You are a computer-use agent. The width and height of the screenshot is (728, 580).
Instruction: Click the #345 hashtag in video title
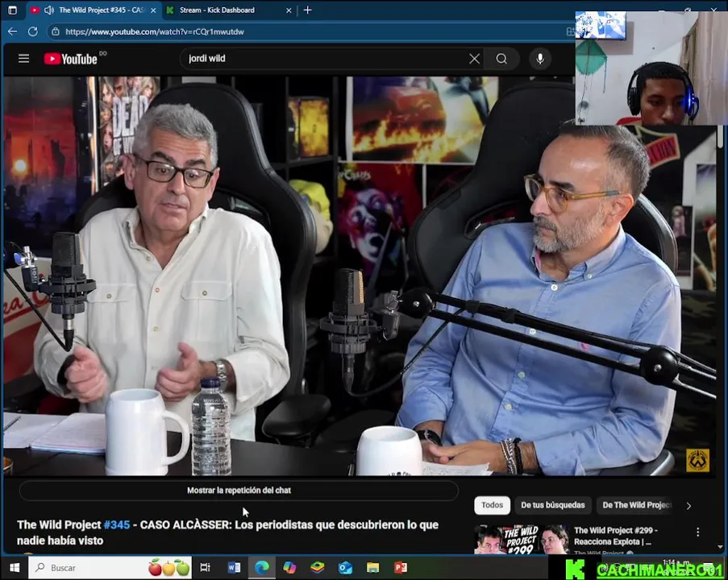[x=117, y=524]
